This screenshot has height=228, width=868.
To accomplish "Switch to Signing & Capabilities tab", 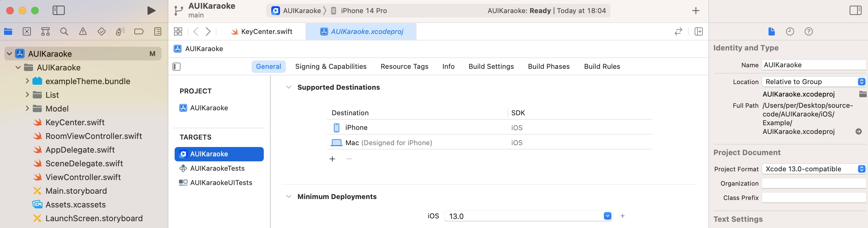I will coord(331,67).
